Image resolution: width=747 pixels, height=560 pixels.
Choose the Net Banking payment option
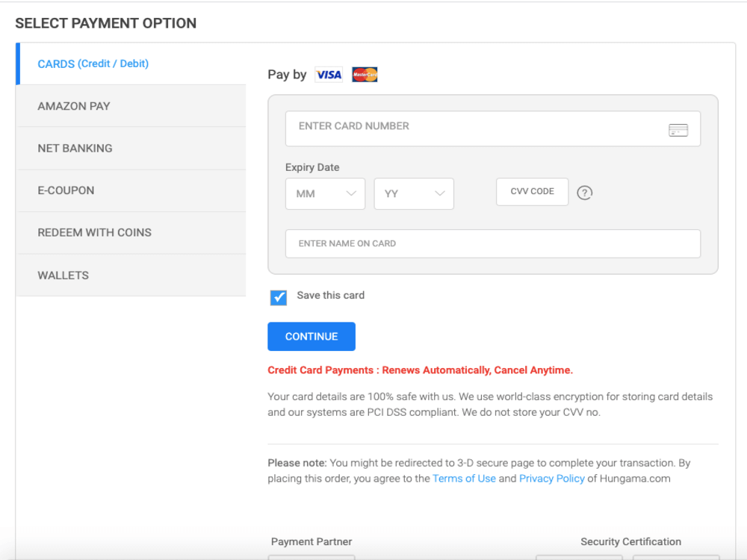pos(75,149)
